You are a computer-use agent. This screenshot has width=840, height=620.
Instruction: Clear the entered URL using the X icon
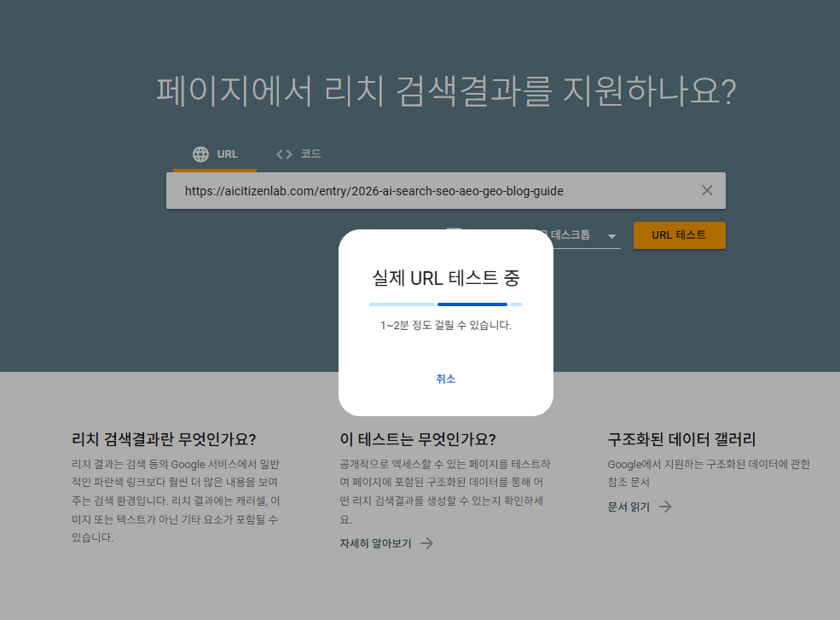(x=707, y=190)
